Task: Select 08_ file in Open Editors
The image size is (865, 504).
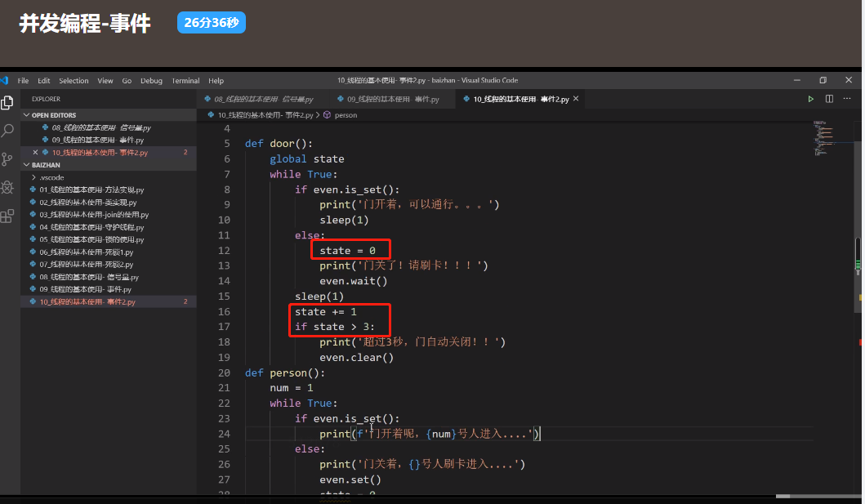Action: [x=109, y=127]
